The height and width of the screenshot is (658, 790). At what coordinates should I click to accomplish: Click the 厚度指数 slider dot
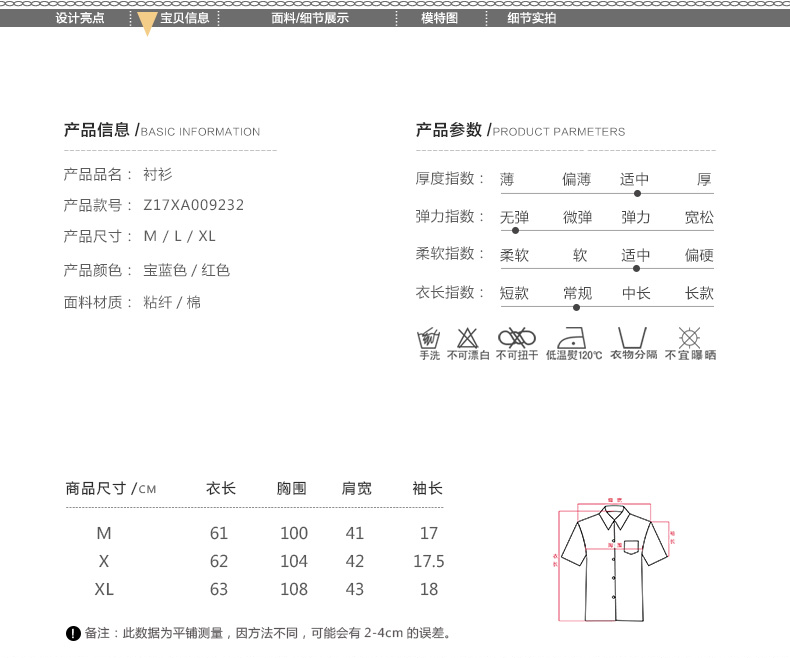tap(637, 193)
